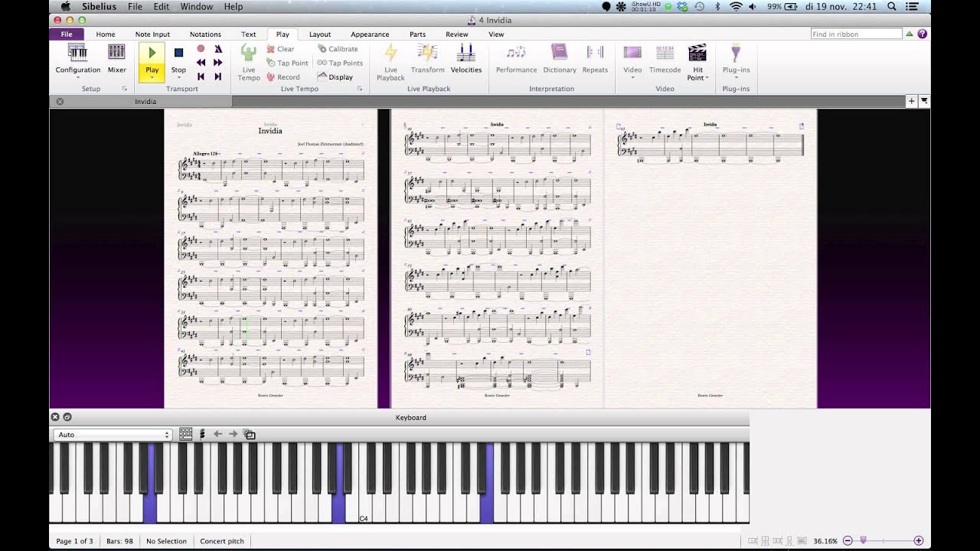
Task: Switch to the View ribbon tab
Action: pos(496,34)
